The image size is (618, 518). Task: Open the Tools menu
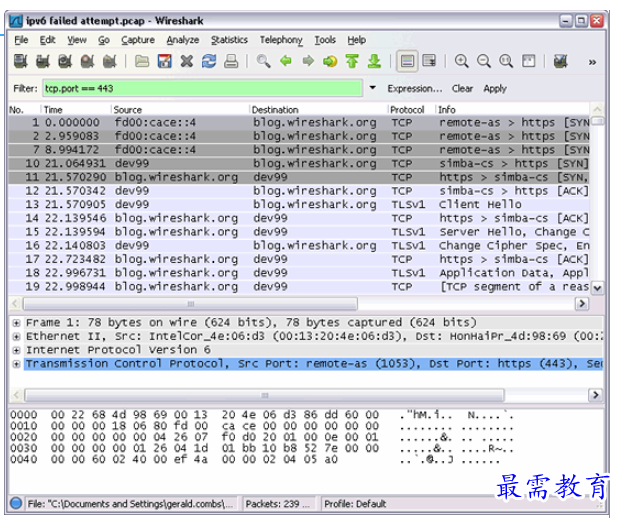pyautogui.click(x=325, y=40)
